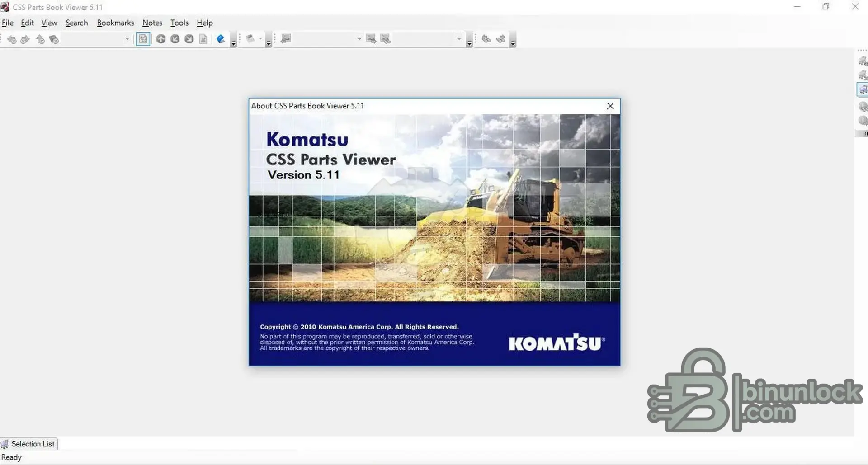Close the CSS Parts Book Viewer window
This screenshot has height=465, width=868.
point(855,7)
